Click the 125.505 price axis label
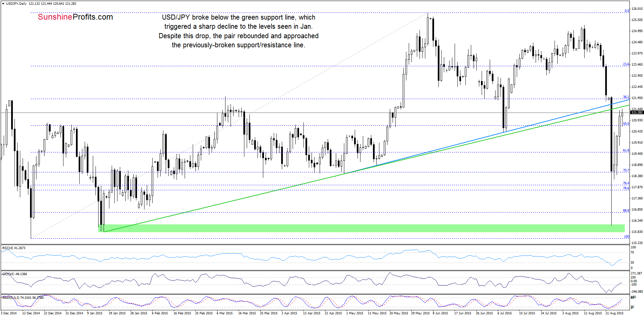This screenshot has width=644, height=316. 637,20
